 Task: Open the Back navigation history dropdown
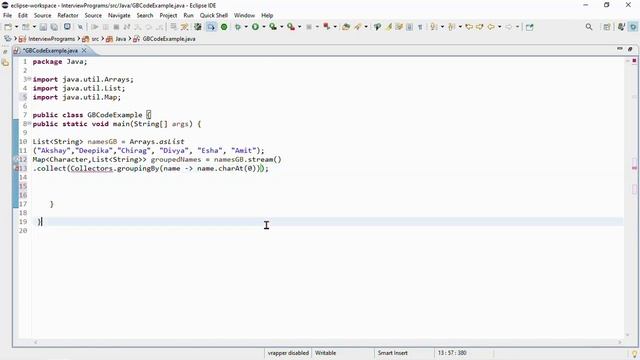pyautogui.click(x=499, y=27)
